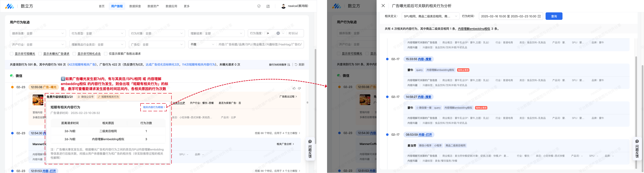Open the 行为类型 dropdown

point(97,33)
